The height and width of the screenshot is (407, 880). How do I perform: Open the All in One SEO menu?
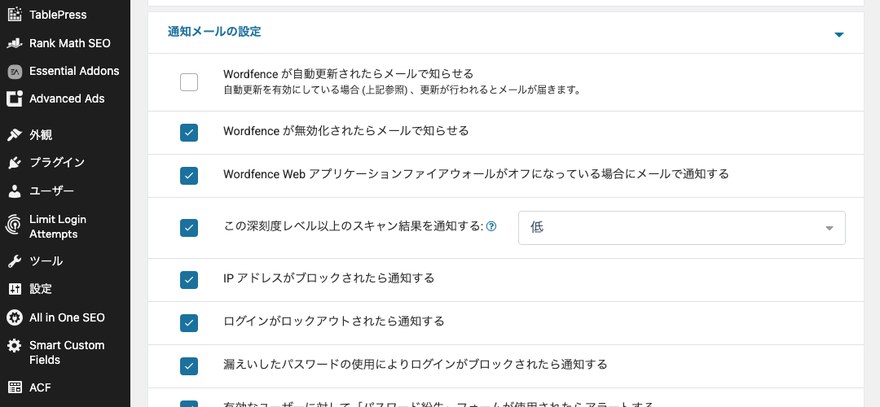pos(67,317)
